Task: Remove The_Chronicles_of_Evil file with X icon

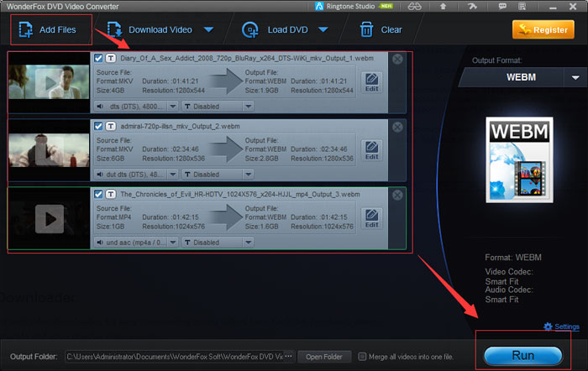Action: [x=397, y=195]
